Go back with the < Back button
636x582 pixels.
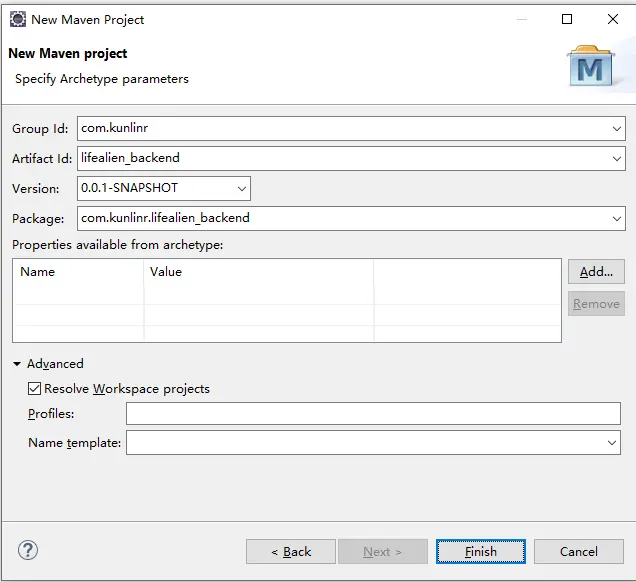291,552
